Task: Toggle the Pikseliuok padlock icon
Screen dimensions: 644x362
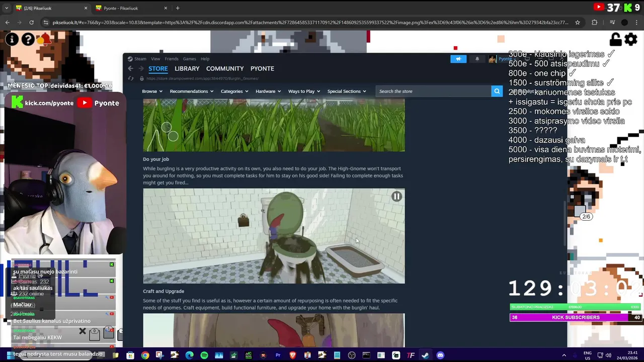Action: pos(615,39)
